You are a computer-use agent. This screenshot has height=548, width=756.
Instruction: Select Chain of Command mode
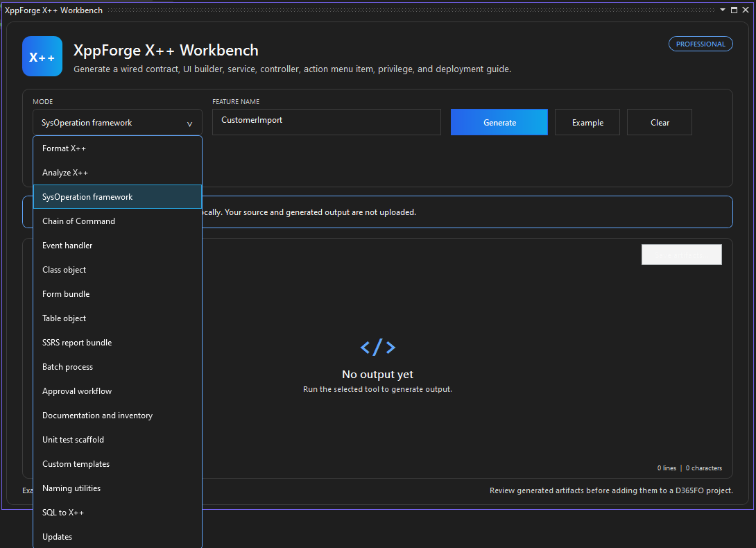[x=117, y=221]
